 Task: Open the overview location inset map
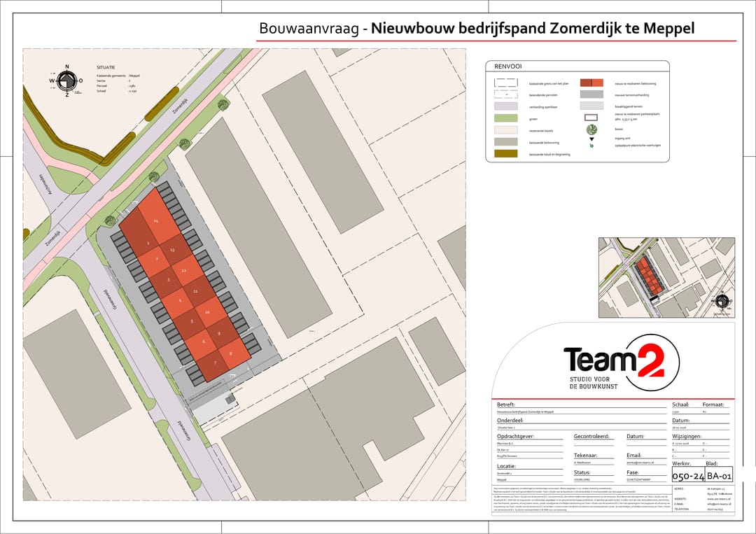(666, 277)
